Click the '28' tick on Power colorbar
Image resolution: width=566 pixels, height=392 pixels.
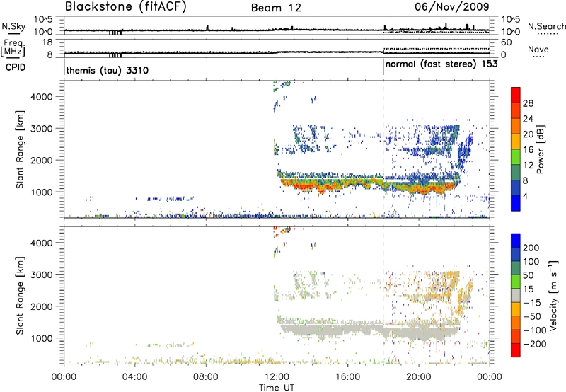coord(528,103)
